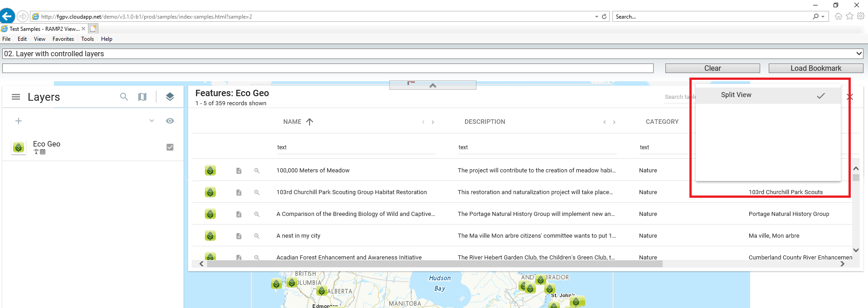Screen dimensions: 868x308
Task: Open the Favorites menu
Action: pyautogui.click(x=63, y=39)
